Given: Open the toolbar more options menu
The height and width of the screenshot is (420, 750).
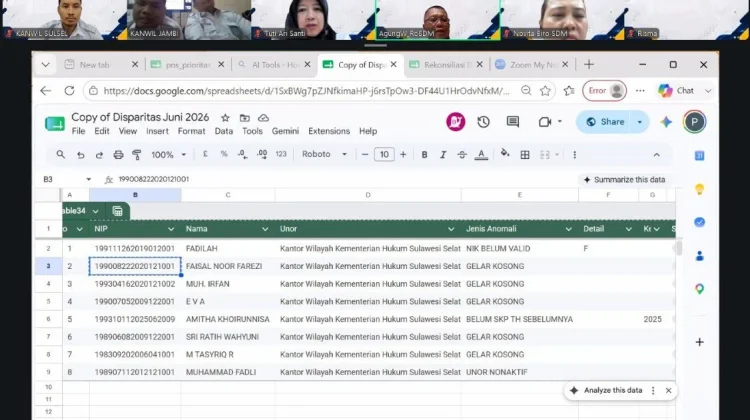Looking at the screenshot, I should tap(574, 155).
